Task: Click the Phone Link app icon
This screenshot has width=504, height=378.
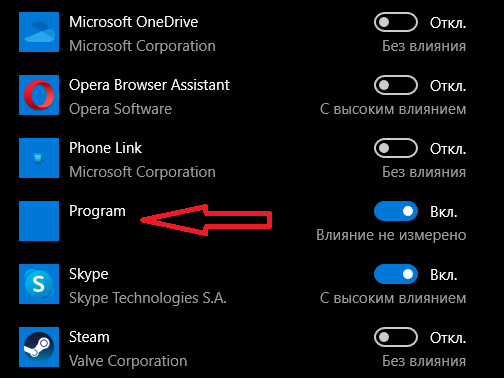Action: pyautogui.click(x=39, y=158)
